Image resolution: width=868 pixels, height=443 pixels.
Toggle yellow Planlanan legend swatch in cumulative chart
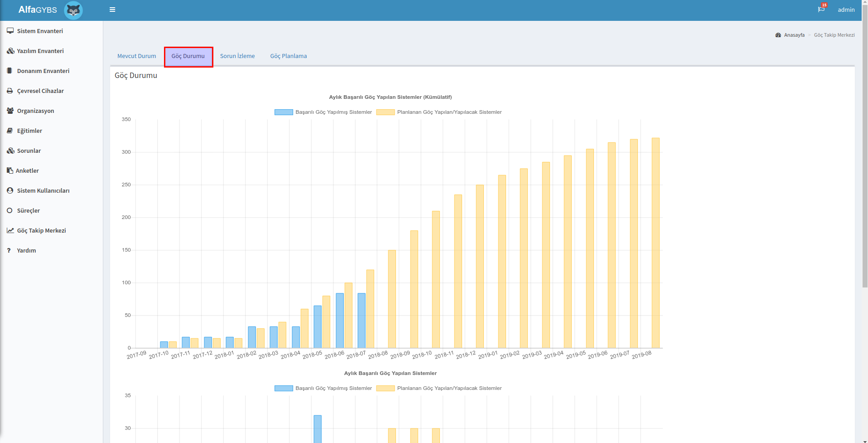(x=386, y=112)
